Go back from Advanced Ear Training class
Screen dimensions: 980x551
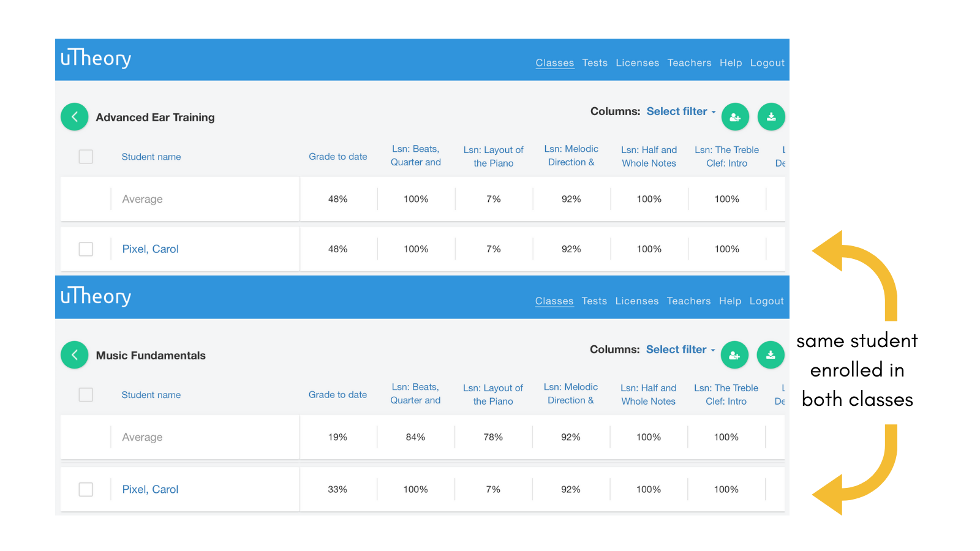75,117
